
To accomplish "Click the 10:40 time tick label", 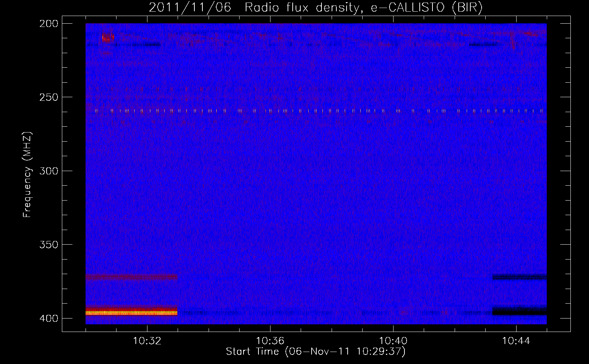I will (393, 341).
